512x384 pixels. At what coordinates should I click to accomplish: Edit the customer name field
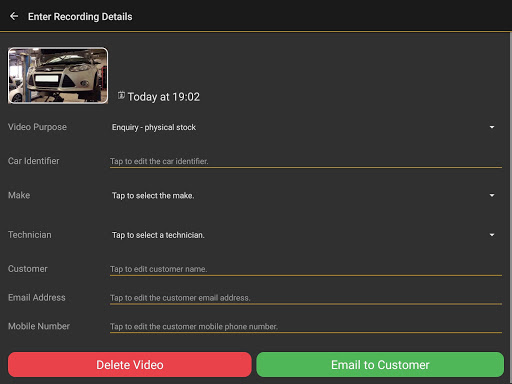click(306, 269)
